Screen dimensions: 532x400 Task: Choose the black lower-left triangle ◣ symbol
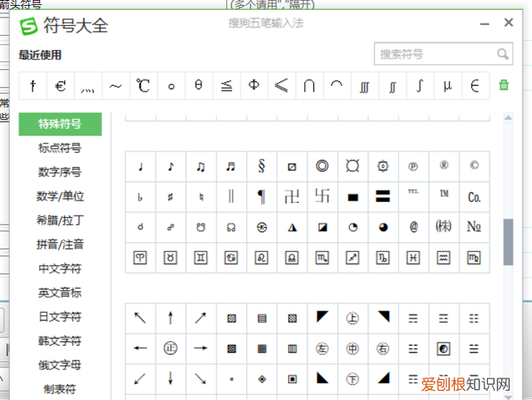click(323, 378)
